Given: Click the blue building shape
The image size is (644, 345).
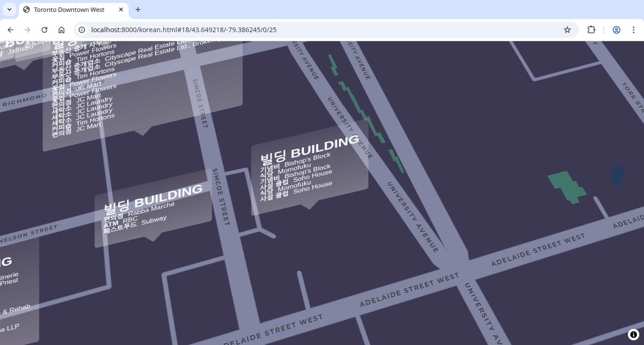Looking at the screenshot, I should click(x=618, y=175).
